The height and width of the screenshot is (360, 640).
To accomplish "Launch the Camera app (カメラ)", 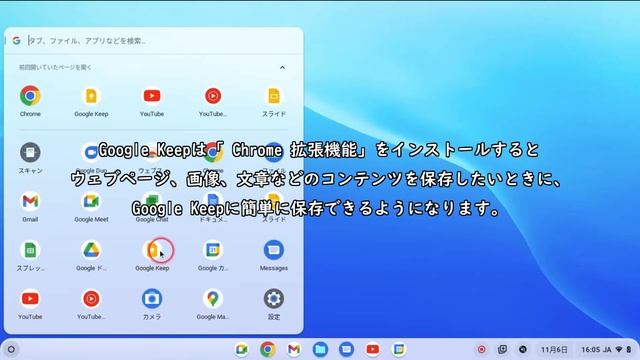I will 152,299.
